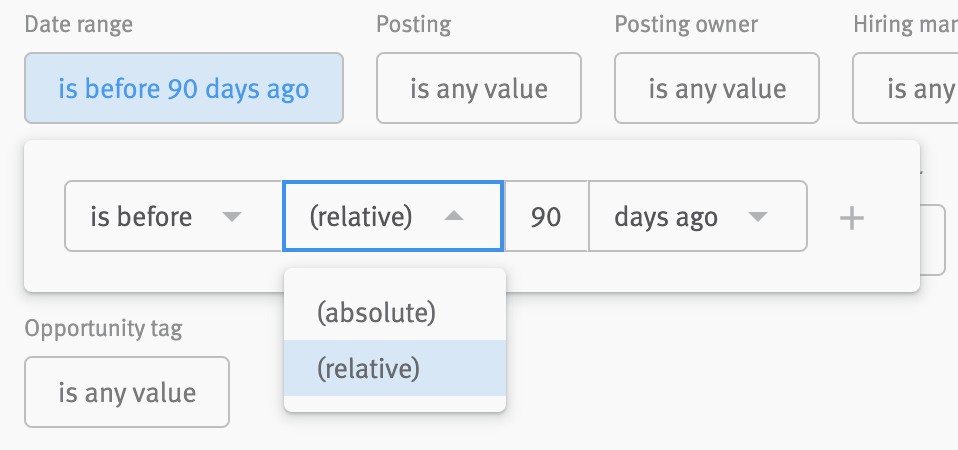Open the Opportunity tag filter value button
958x450 pixels.
click(127, 392)
